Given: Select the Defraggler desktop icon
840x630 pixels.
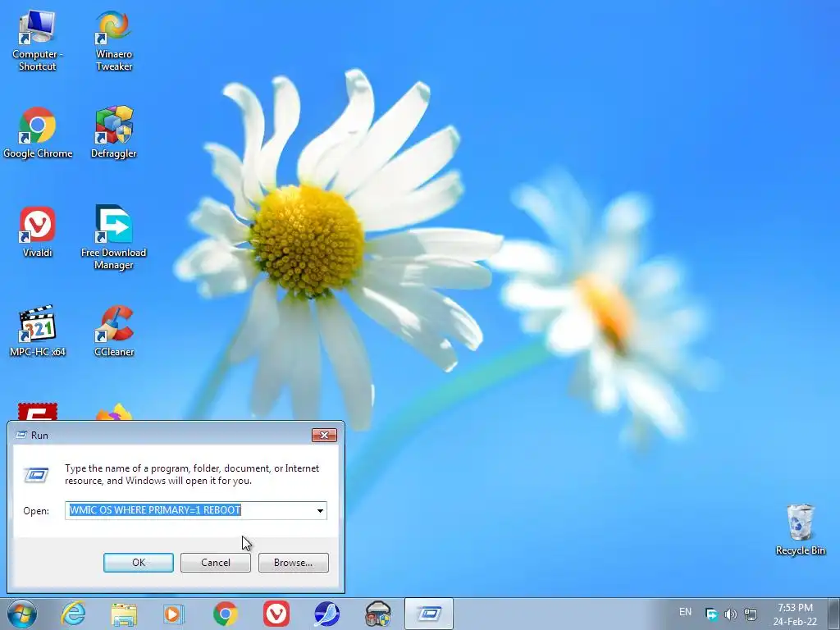Looking at the screenshot, I should pyautogui.click(x=113, y=132).
